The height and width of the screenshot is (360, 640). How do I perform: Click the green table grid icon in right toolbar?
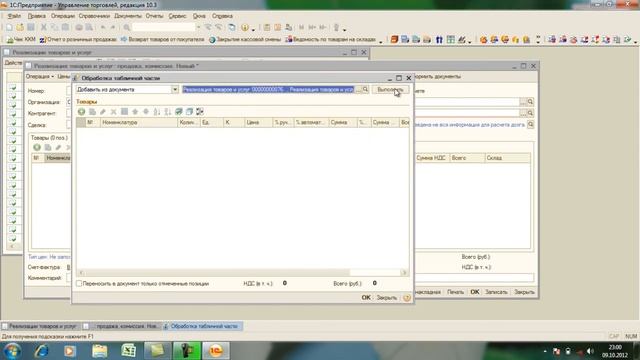451,40
